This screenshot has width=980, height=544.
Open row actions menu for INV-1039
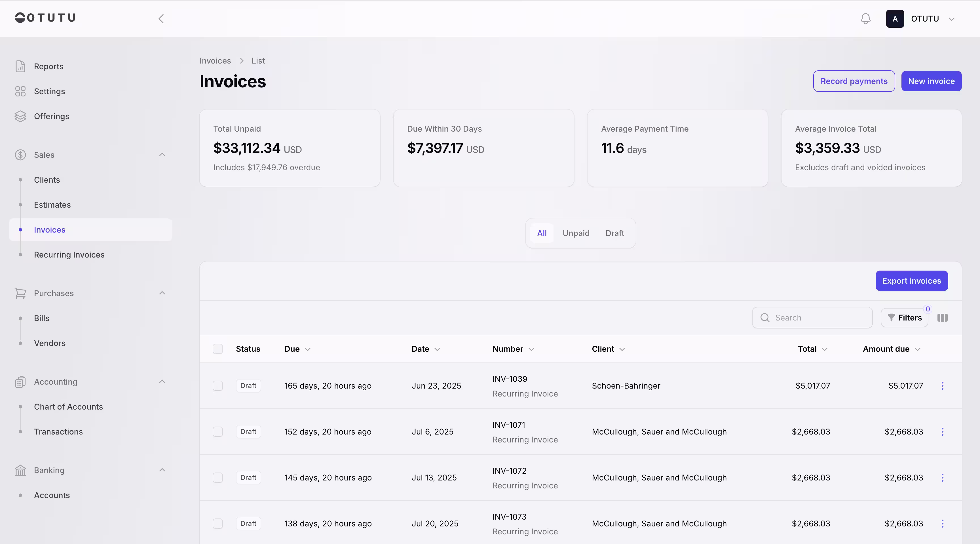coord(943,386)
